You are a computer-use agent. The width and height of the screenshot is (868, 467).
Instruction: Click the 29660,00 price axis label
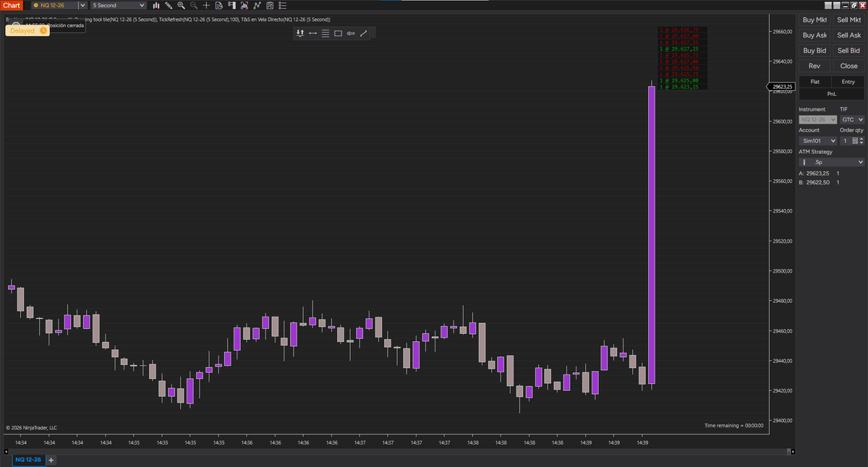tap(783, 32)
